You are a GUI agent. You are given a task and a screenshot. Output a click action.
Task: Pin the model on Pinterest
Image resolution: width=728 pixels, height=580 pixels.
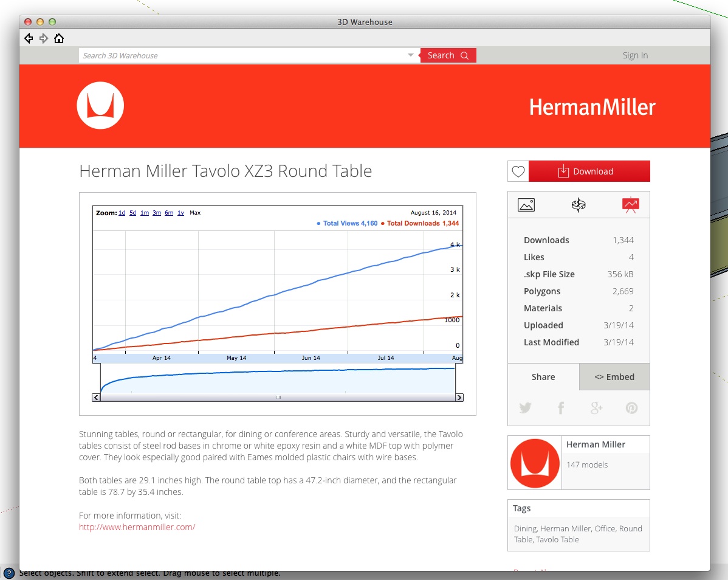(x=631, y=408)
